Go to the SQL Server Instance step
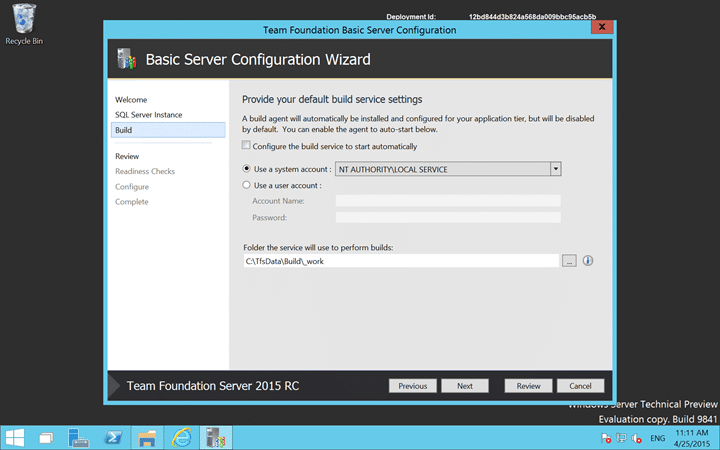Viewport: 720px width, 450px height. coord(148,115)
